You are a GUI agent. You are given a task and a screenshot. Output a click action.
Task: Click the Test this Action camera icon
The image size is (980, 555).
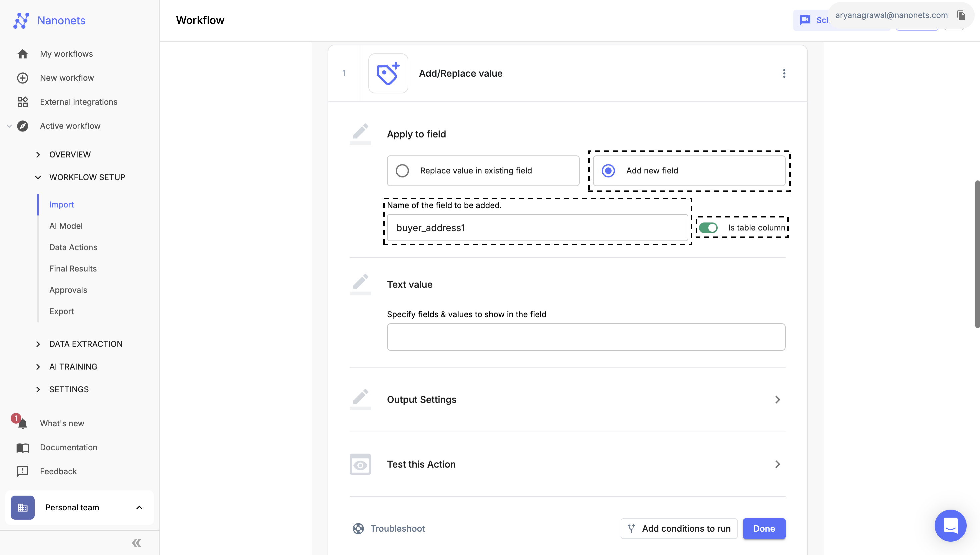360,464
